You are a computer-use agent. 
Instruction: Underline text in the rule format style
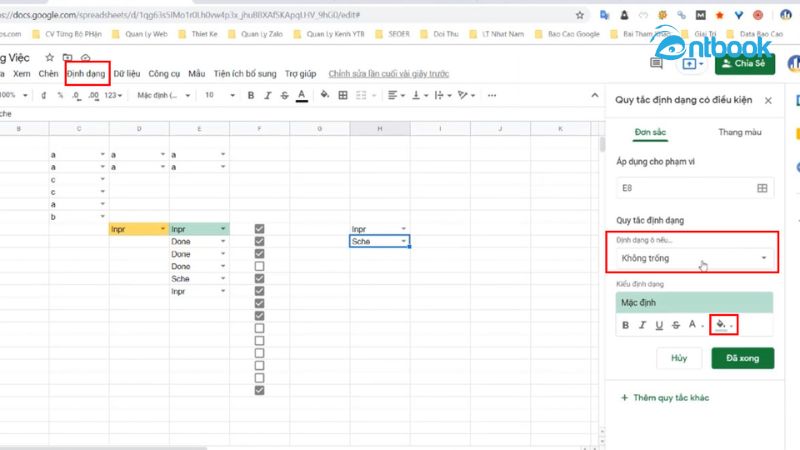click(658, 325)
